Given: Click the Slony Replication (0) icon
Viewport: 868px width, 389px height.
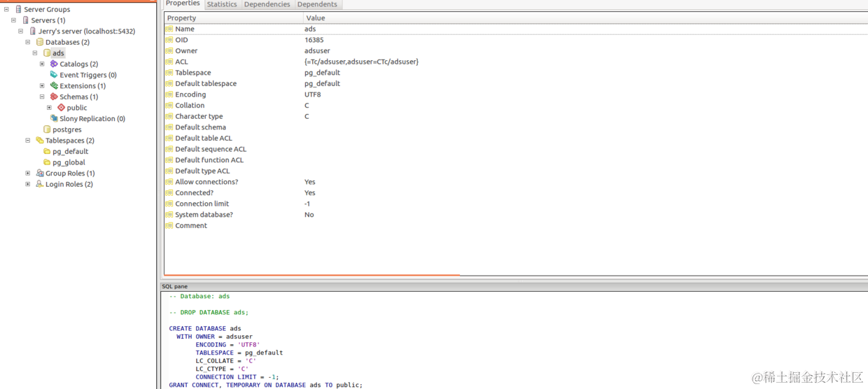Looking at the screenshot, I should pos(54,119).
